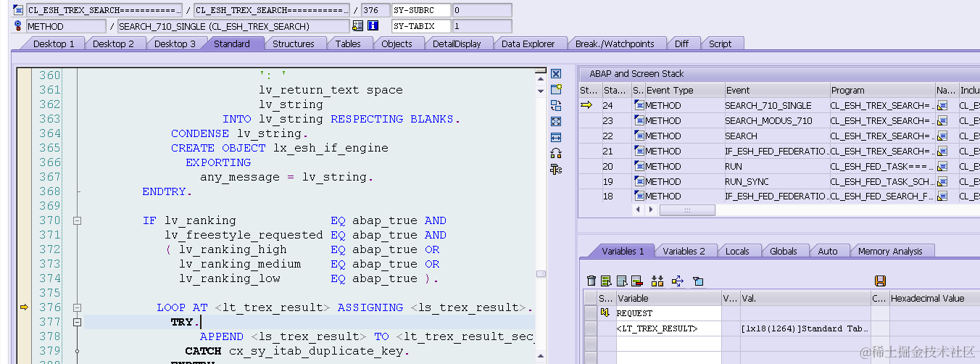The image size is (980, 364).
Task: Click the display source icon beside info icon
Action: tap(357, 26)
